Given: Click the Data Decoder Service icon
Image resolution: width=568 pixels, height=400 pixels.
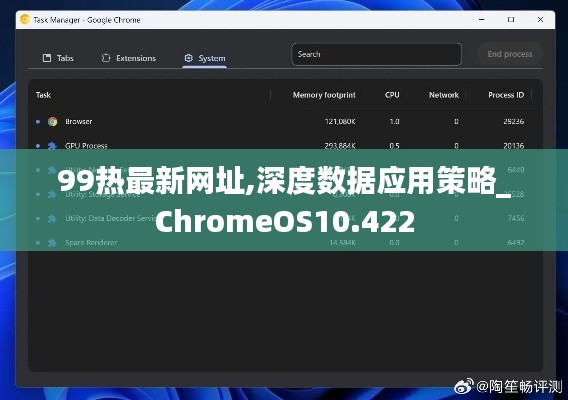Looking at the screenshot, I should click(x=53, y=218).
